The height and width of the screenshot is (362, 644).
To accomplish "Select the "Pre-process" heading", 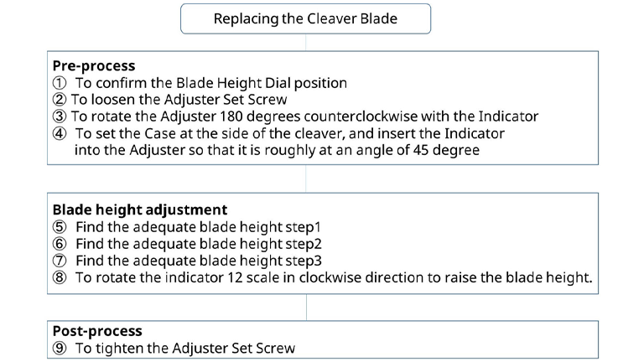I will pyautogui.click(x=94, y=65).
